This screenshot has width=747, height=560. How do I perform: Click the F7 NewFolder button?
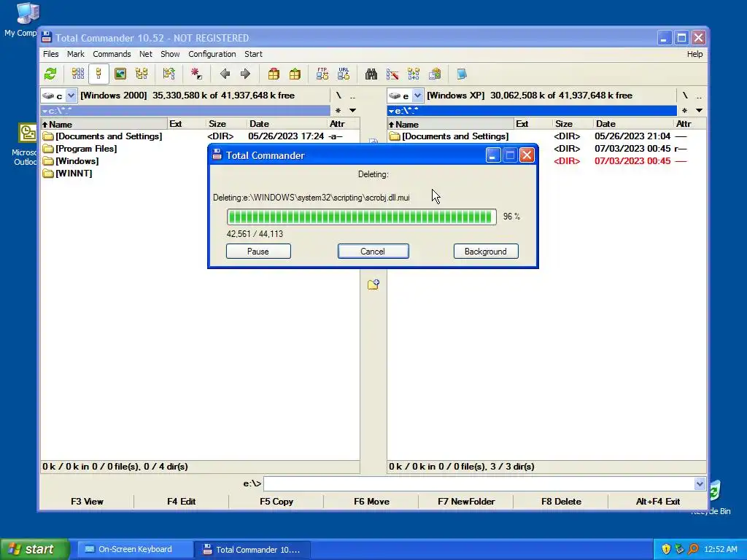click(466, 502)
